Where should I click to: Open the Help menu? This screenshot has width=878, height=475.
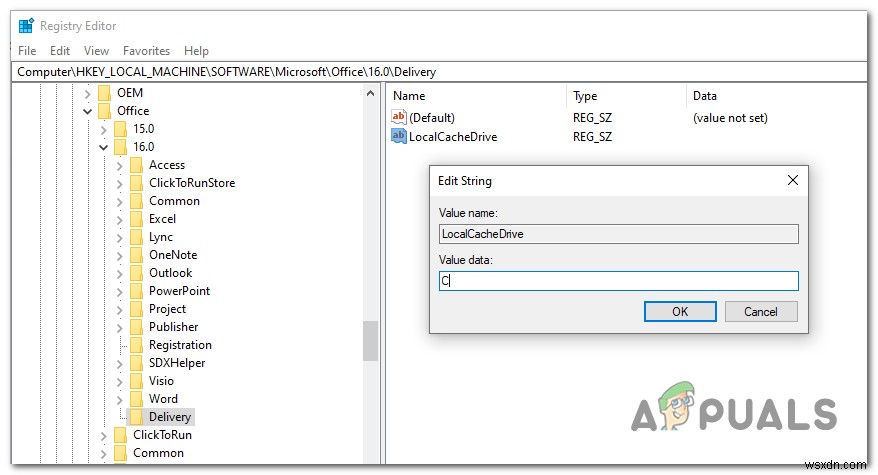[x=196, y=50]
